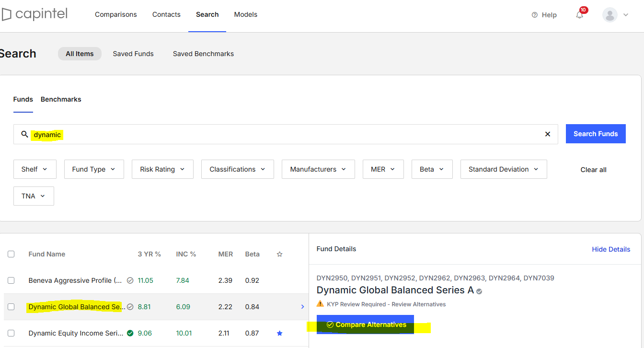Click Clear all filters
The width and height of the screenshot is (644, 348).
(593, 170)
